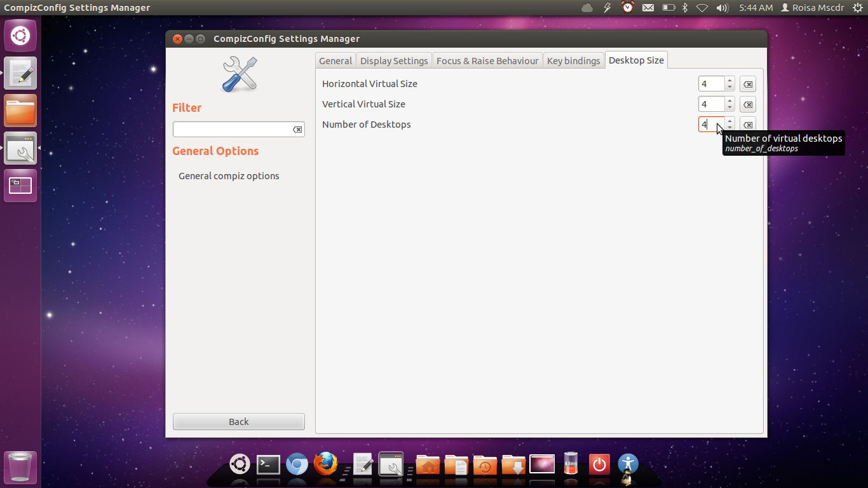Click the Horizontal Virtual Size label

point(370,84)
